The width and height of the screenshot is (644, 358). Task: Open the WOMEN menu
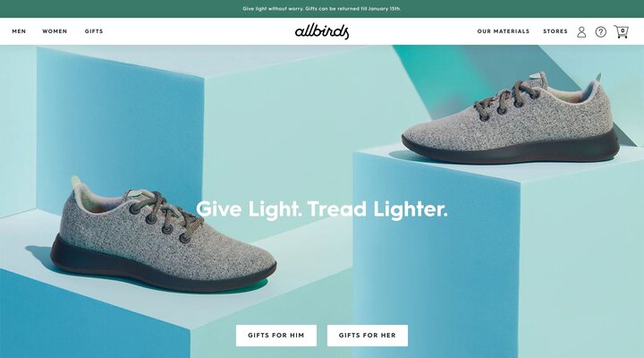tap(55, 31)
